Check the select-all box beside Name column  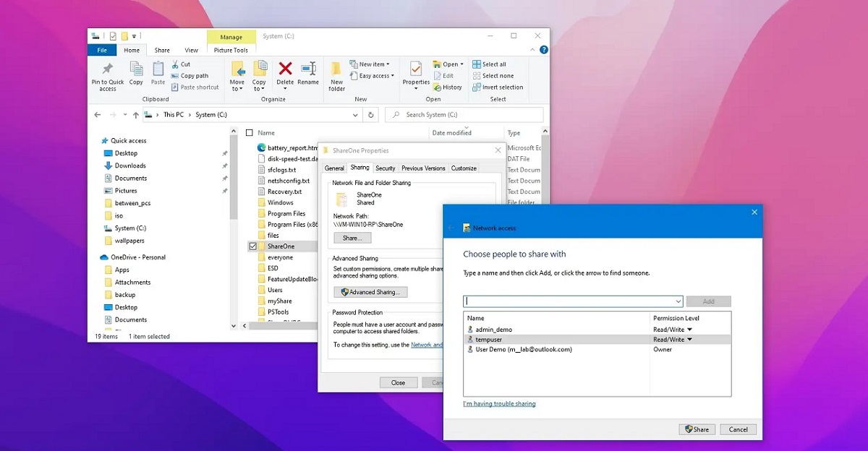point(250,133)
